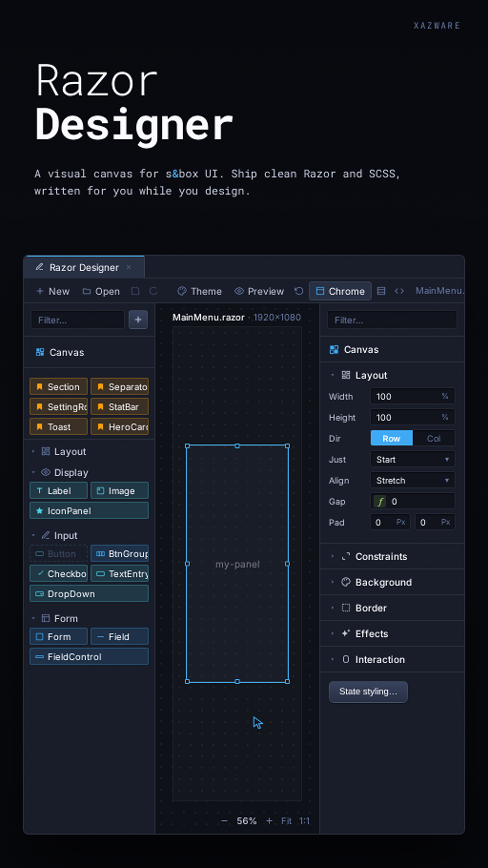Set zoom to 1:1
This screenshot has height=868, width=488.
[304, 821]
